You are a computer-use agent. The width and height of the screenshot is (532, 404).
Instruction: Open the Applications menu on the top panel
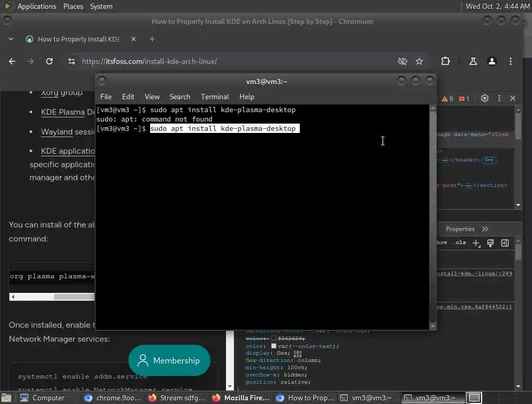coord(37,6)
